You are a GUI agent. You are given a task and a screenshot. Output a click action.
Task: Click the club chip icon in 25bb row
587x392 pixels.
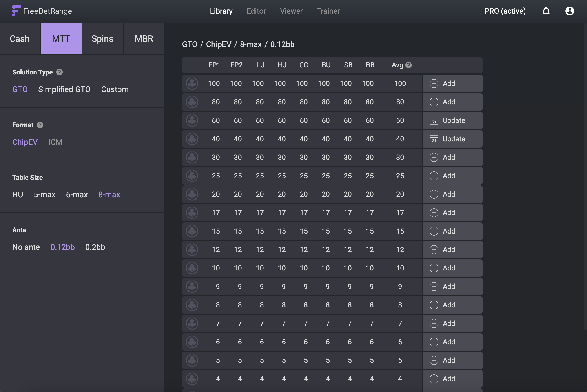tap(192, 176)
